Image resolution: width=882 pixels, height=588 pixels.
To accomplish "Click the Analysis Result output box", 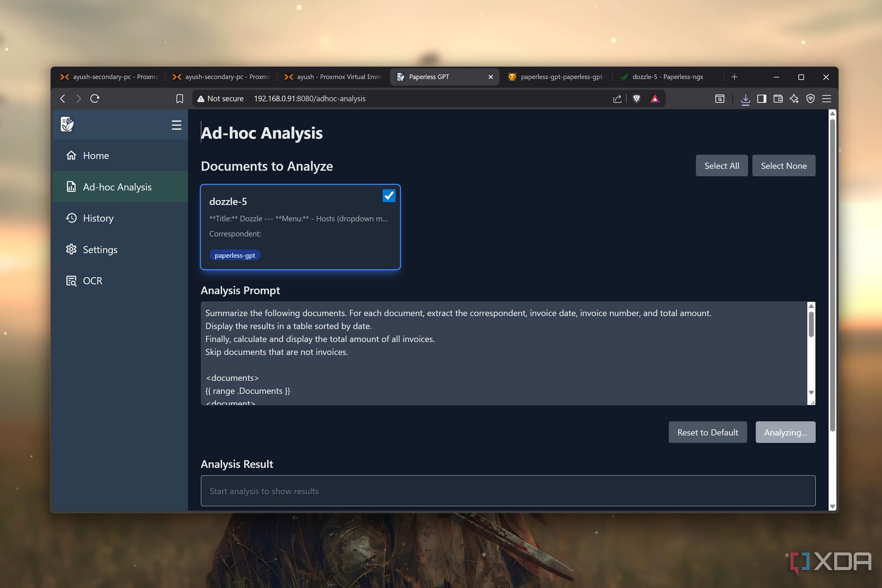I will point(508,490).
